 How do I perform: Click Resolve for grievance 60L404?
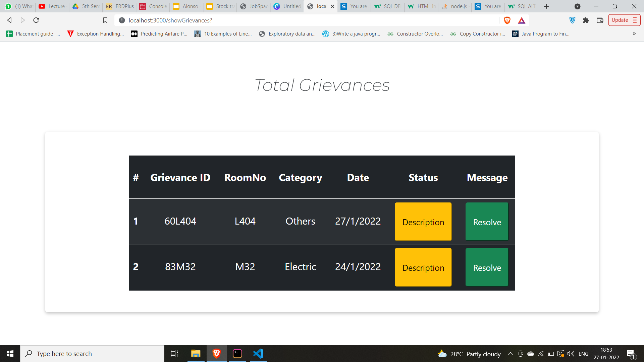pos(487,222)
